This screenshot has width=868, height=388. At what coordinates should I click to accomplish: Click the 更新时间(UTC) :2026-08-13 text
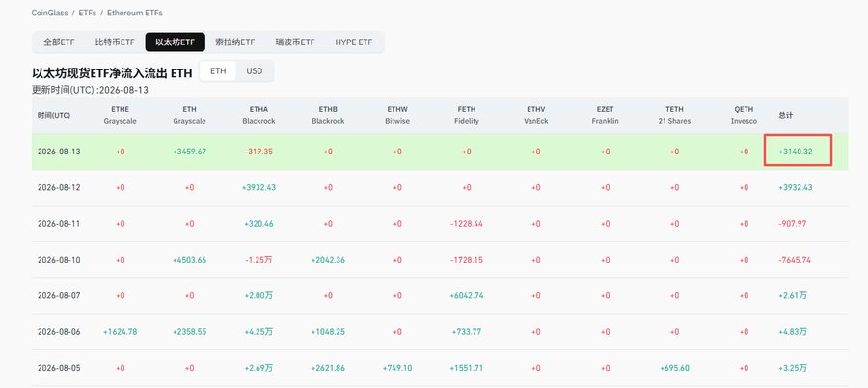(x=91, y=90)
